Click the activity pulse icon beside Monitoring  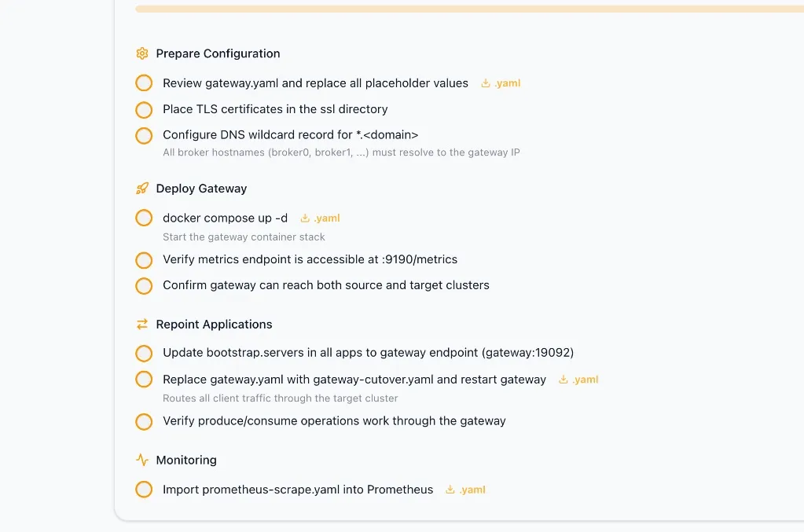click(142, 460)
